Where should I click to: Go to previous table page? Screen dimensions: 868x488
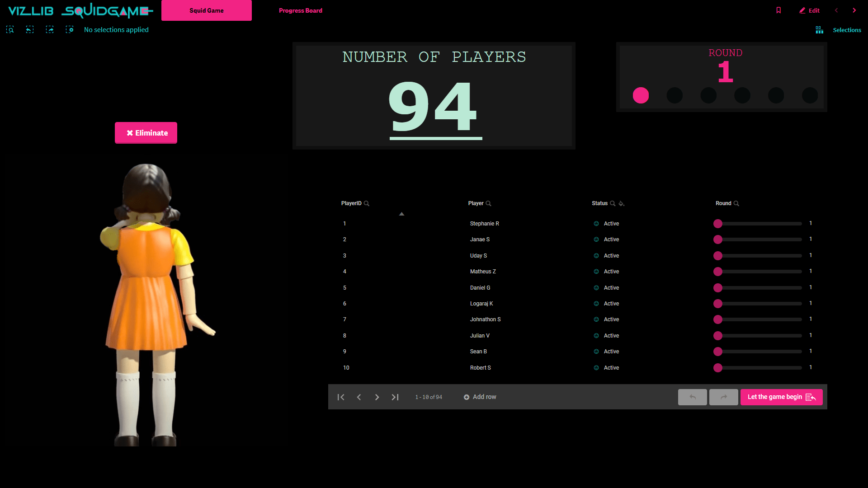(359, 397)
